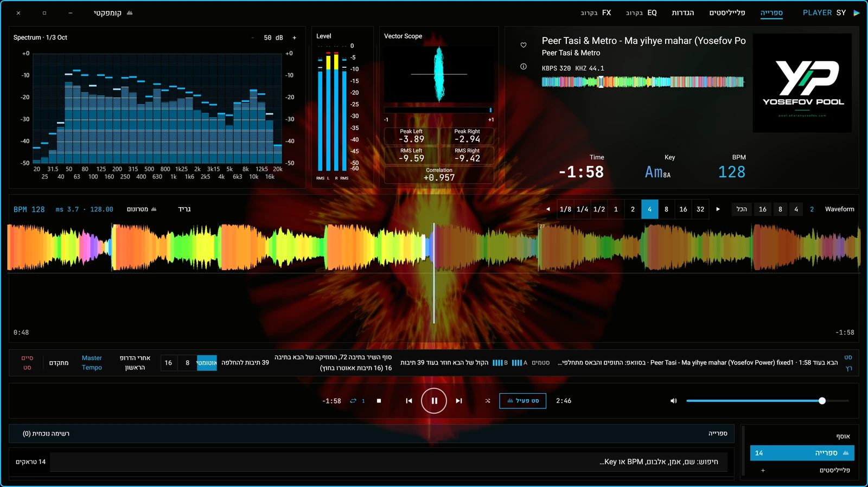This screenshot has height=487, width=868.
Task: Go back to the previous track
Action: coord(409,401)
